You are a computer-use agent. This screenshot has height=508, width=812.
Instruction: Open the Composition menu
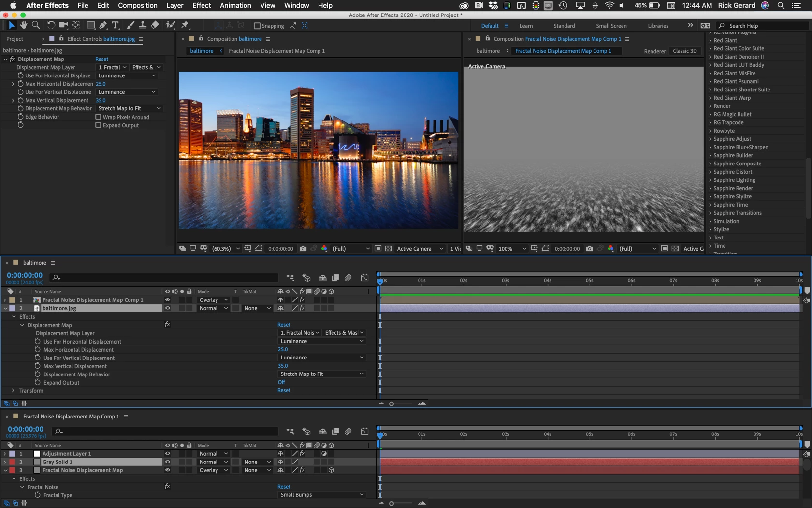point(138,5)
